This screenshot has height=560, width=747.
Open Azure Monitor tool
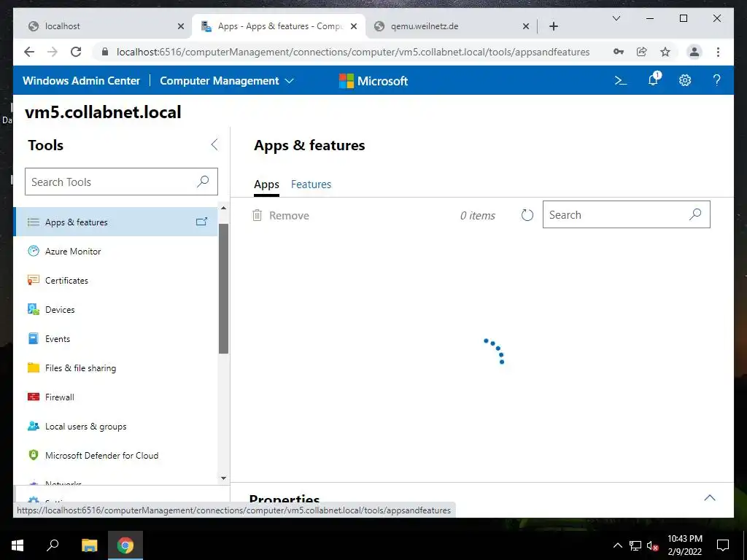point(116,251)
